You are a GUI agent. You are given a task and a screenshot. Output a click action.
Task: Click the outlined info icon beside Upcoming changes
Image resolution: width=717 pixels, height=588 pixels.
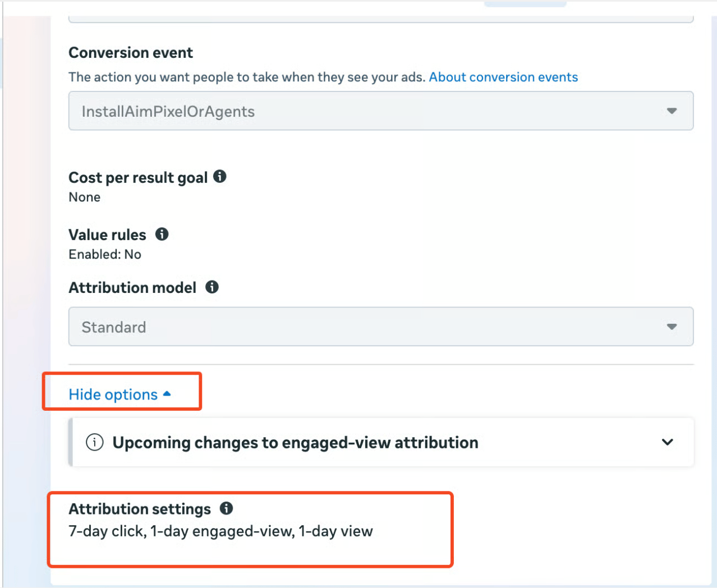(94, 442)
